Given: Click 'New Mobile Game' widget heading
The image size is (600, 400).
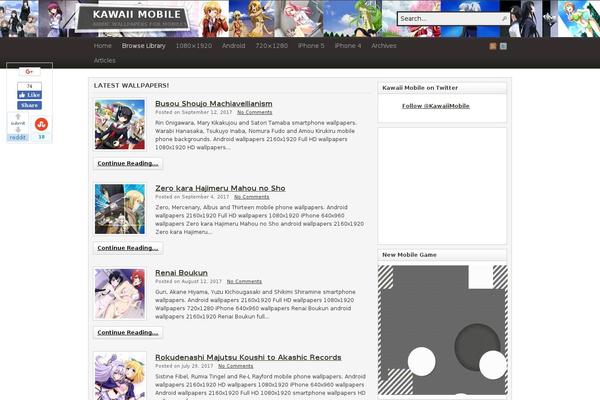Looking at the screenshot, I should pos(409,255).
